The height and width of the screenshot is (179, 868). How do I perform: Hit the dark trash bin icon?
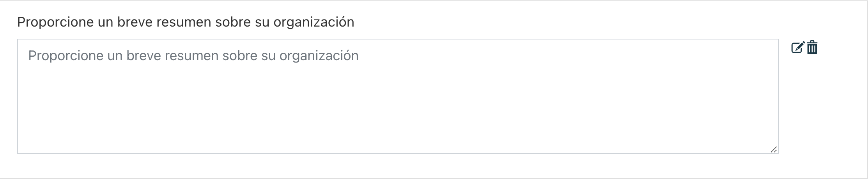click(812, 47)
